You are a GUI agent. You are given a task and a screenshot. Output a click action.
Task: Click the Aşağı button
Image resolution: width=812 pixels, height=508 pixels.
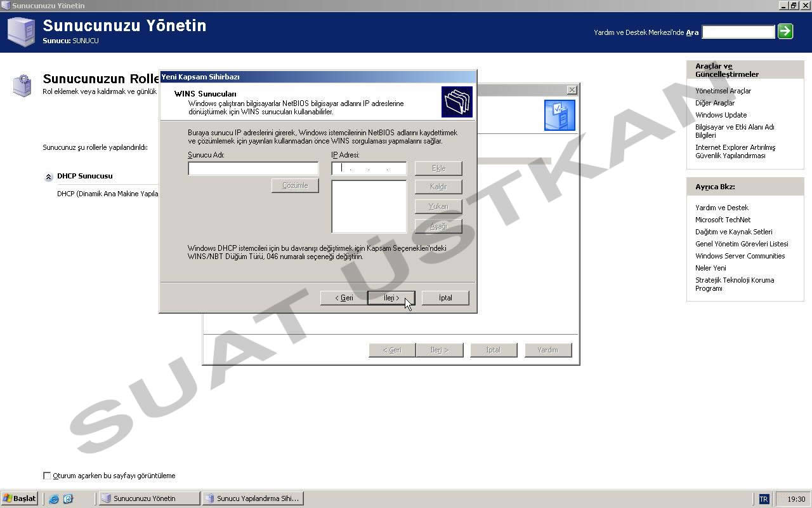tap(438, 226)
